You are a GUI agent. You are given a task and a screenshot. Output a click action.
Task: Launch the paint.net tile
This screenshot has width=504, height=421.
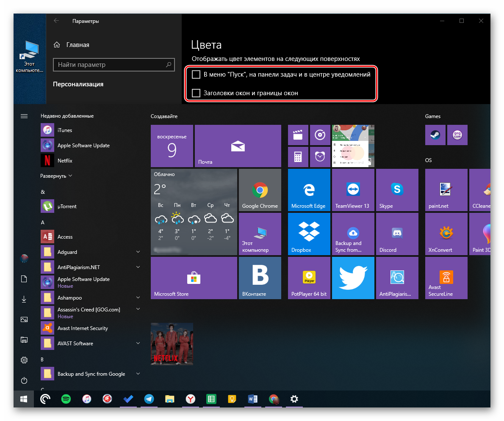pyautogui.click(x=446, y=190)
